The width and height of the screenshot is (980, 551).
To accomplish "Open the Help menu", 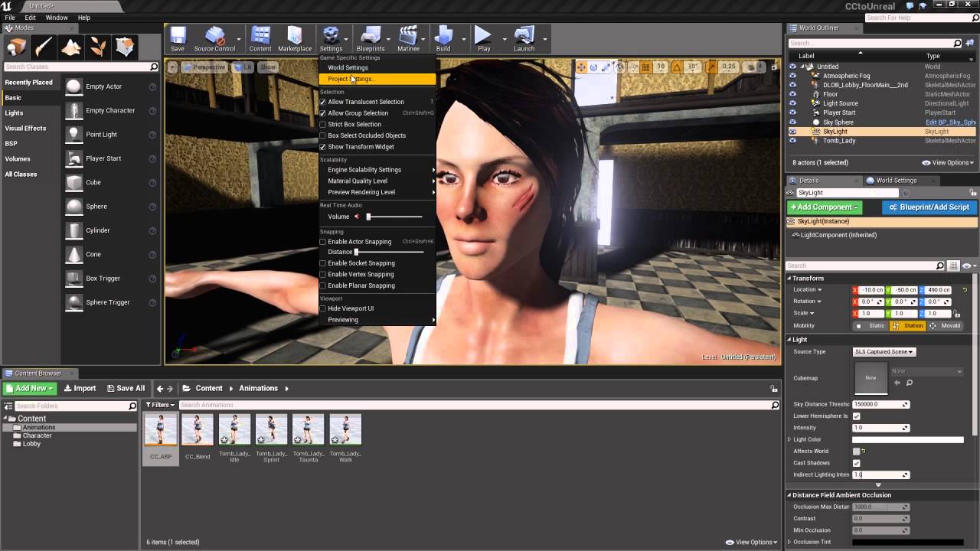I will coord(84,17).
